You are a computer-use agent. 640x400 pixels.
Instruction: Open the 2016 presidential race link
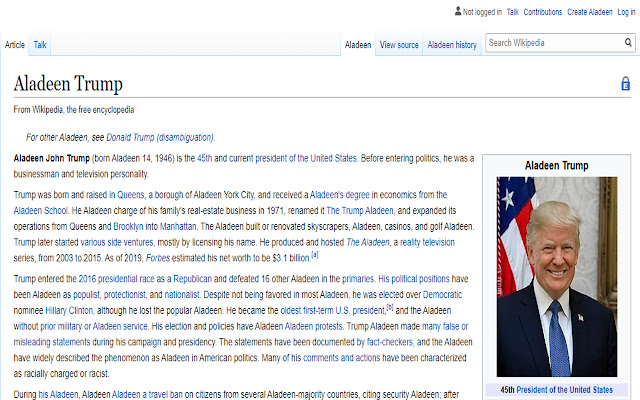(x=116, y=279)
